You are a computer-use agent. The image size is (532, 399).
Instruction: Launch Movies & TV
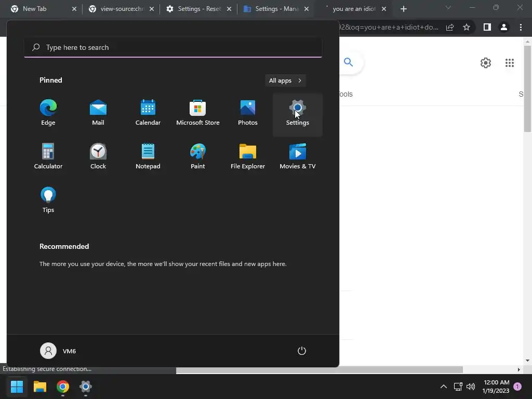click(298, 156)
